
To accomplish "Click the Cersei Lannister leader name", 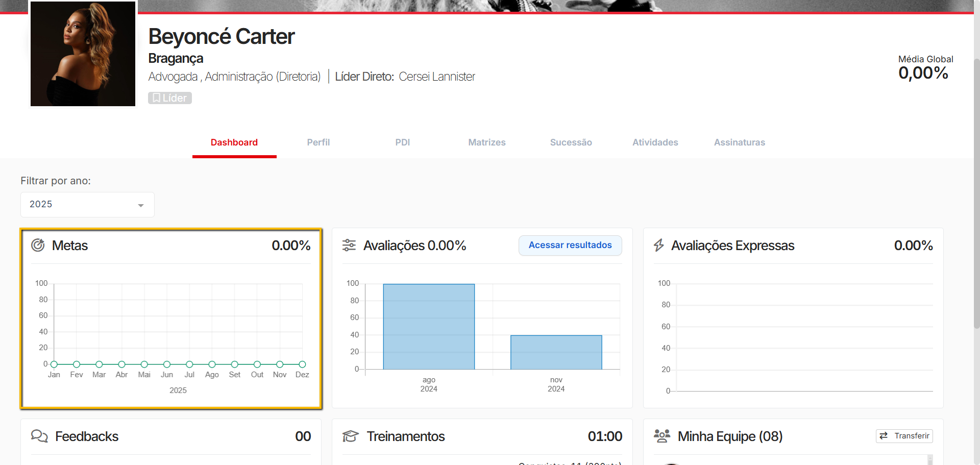I will pos(437,77).
